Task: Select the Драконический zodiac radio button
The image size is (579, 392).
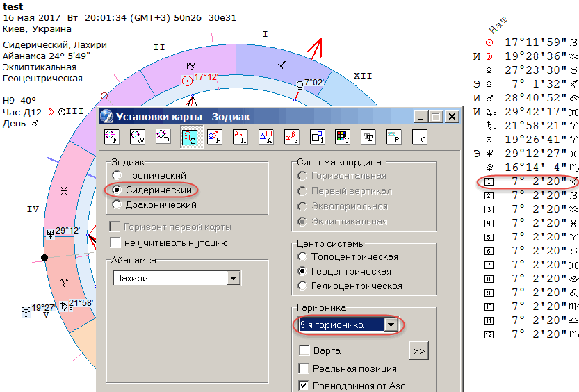Action: point(117,204)
